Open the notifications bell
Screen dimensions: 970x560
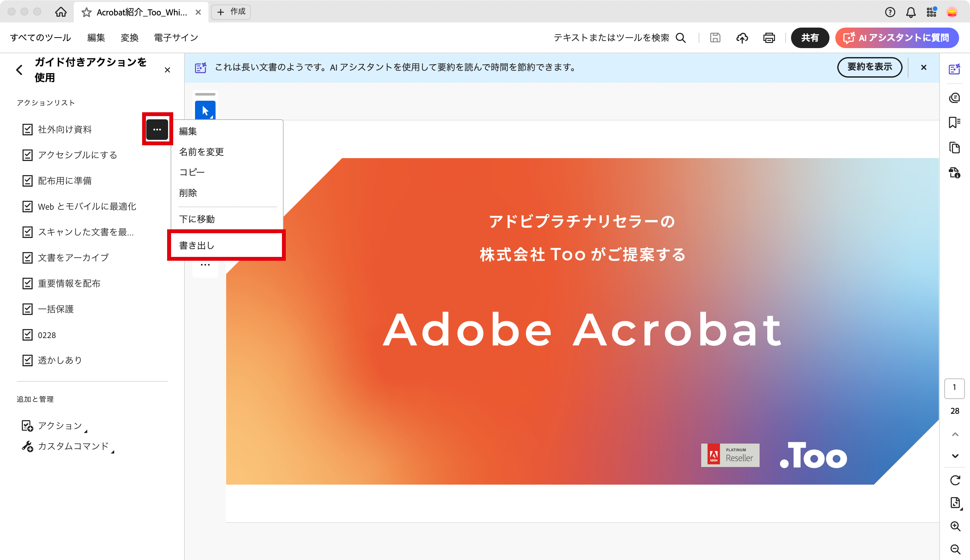[910, 12]
